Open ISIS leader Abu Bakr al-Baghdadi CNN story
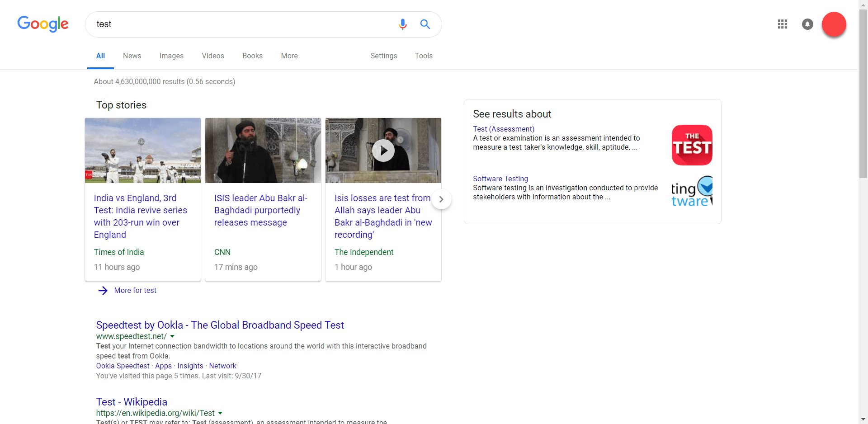The width and height of the screenshot is (868, 424). pyautogui.click(x=261, y=210)
